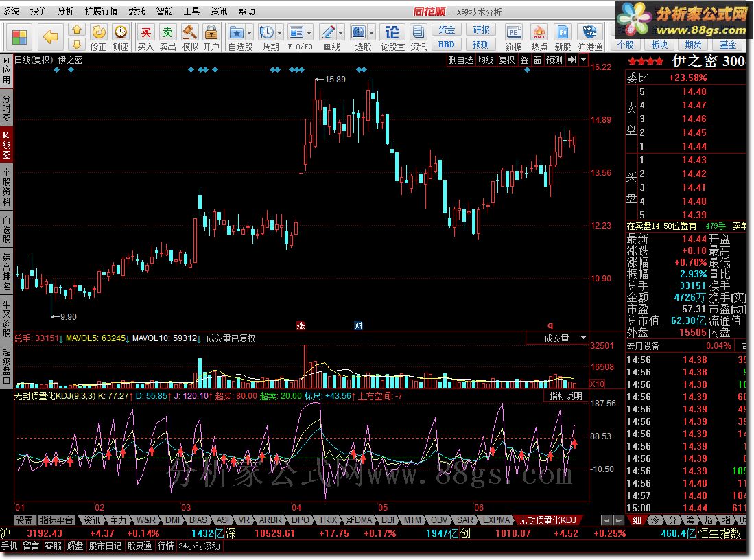
Task: Click the page-up yellow arrow icon
Action: [x=76, y=30]
